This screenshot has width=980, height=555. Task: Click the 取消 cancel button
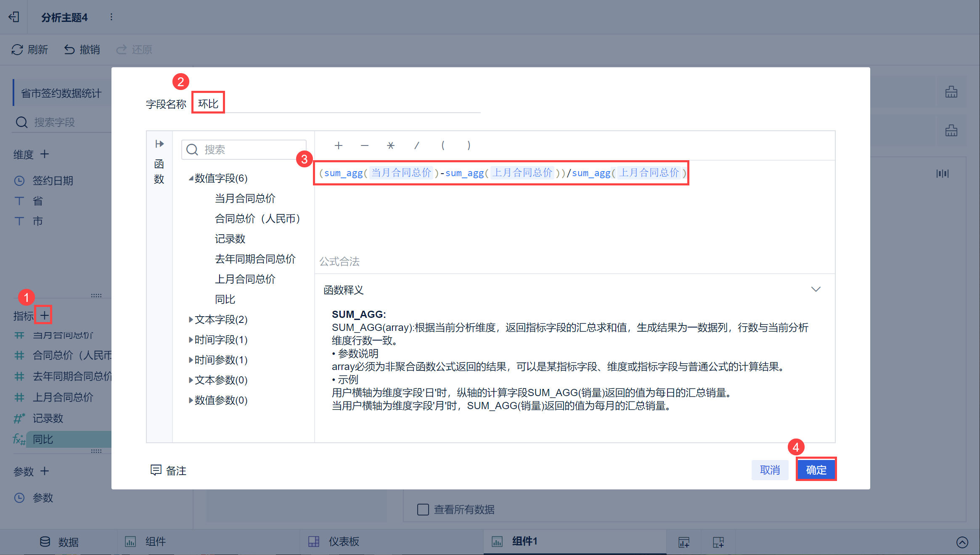(770, 470)
